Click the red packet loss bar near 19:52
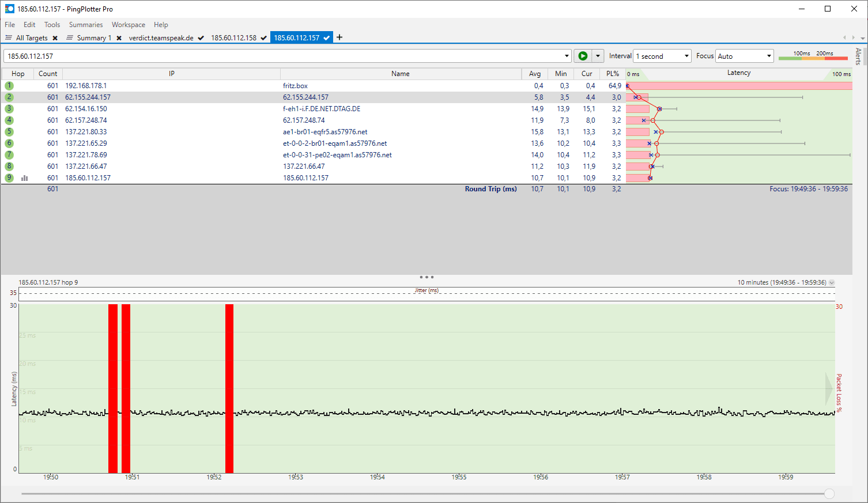This screenshot has height=503, width=868. coord(229,389)
